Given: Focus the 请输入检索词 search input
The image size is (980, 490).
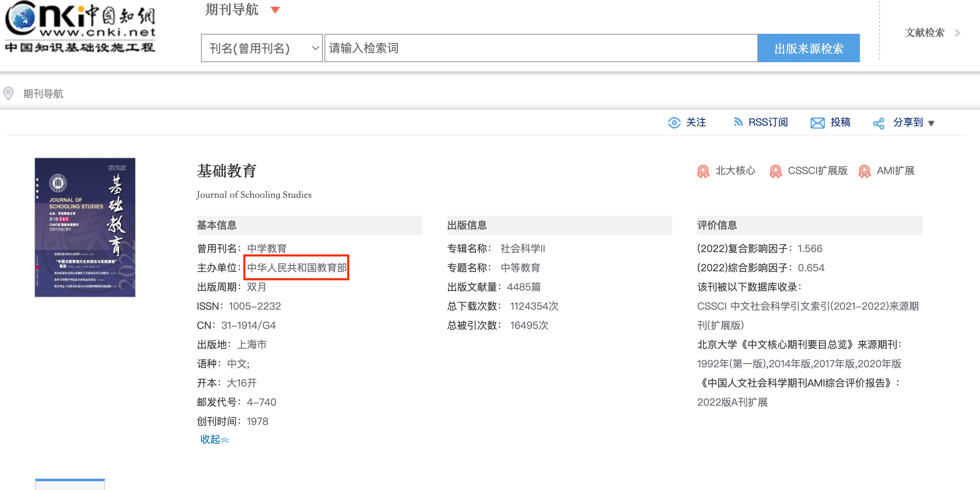Looking at the screenshot, I should (x=540, y=48).
